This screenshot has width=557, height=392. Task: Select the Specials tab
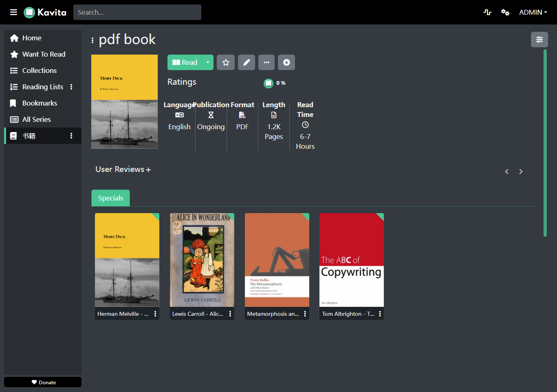pos(110,198)
